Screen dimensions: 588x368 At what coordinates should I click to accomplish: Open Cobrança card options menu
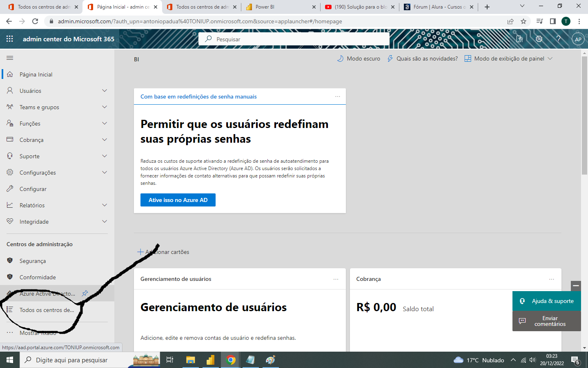coord(552,279)
